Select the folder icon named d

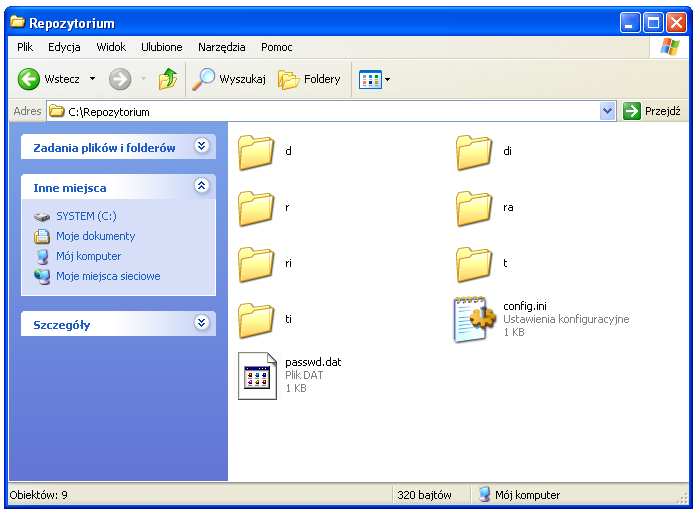(256, 153)
